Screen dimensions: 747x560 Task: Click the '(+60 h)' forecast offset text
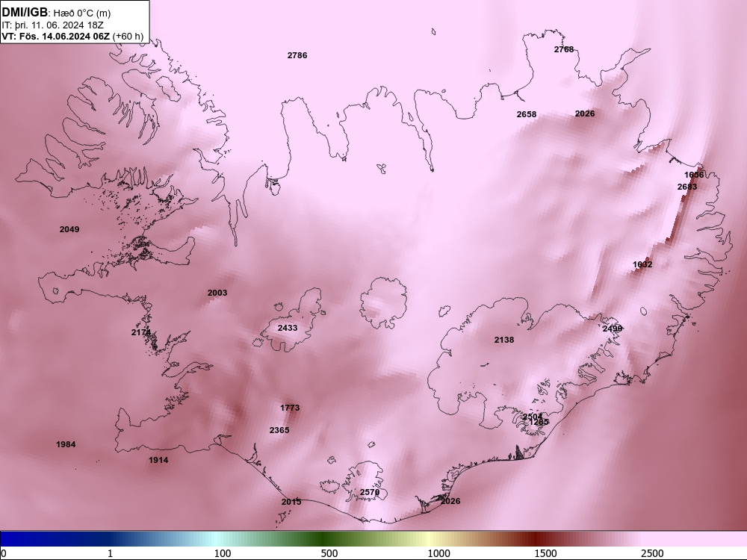pos(128,36)
